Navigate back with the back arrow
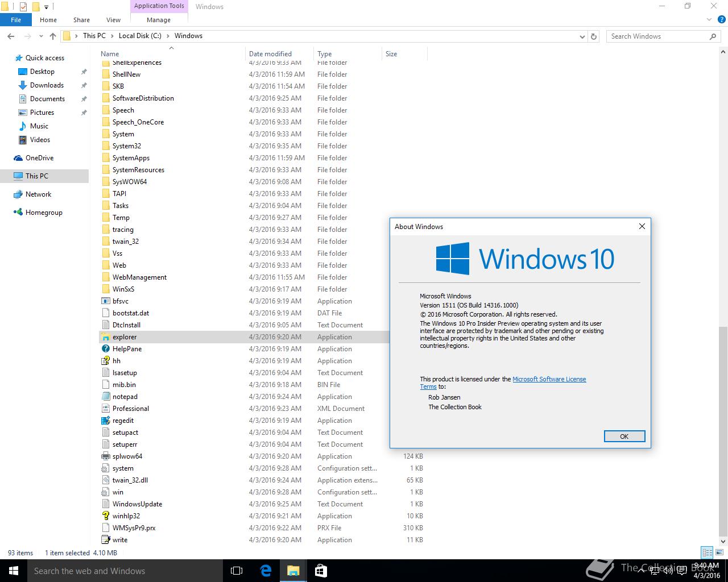This screenshot has height=582, width=728. (11, 36)
